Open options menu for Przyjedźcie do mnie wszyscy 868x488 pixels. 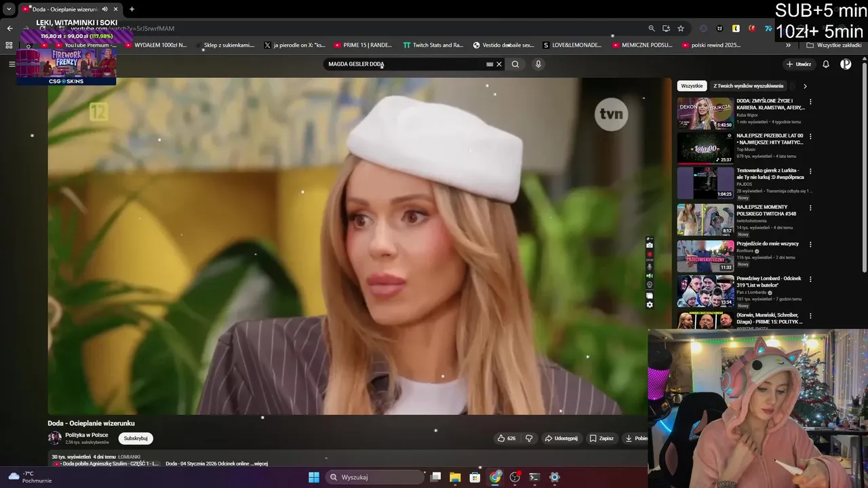point(810,244)
